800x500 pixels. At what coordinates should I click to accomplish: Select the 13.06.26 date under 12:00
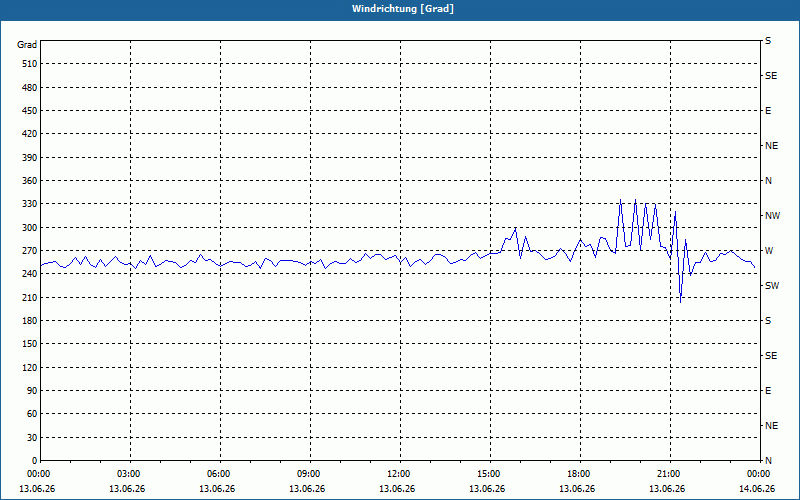coord(397,489)
